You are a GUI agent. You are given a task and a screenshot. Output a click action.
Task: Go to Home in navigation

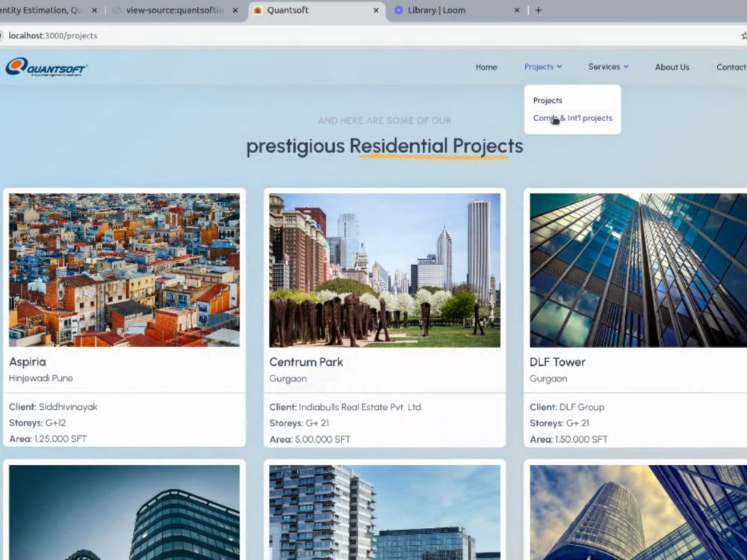pos(486,67)
